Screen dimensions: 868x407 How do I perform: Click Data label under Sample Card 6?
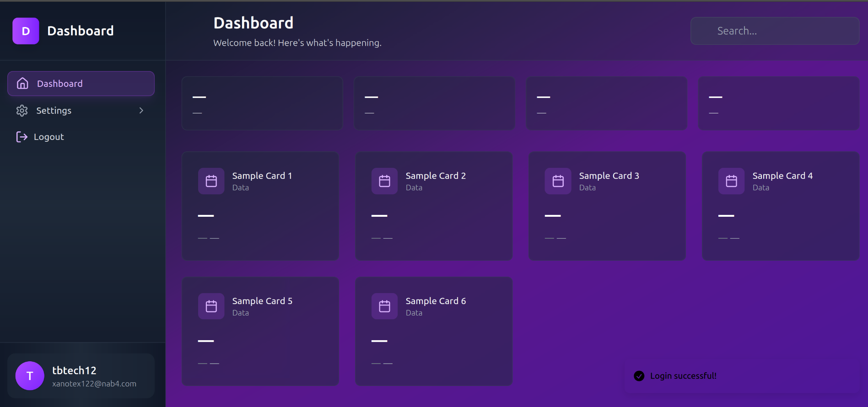coord(414,313)
